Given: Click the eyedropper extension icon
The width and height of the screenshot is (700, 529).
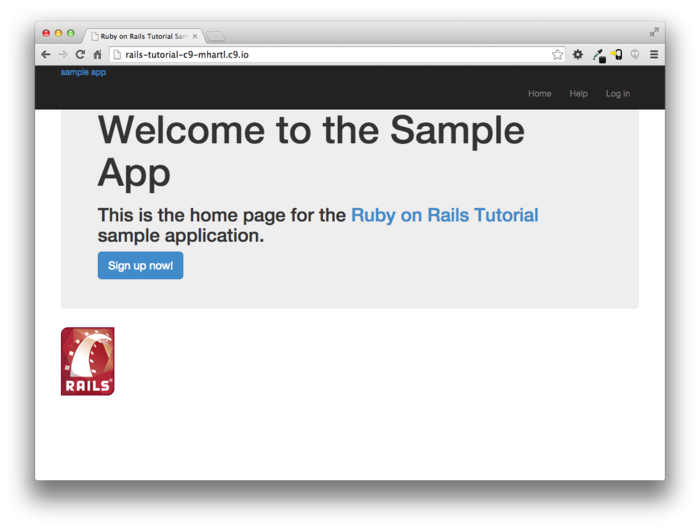Looking at the screenshot, I should click(599, 55).
